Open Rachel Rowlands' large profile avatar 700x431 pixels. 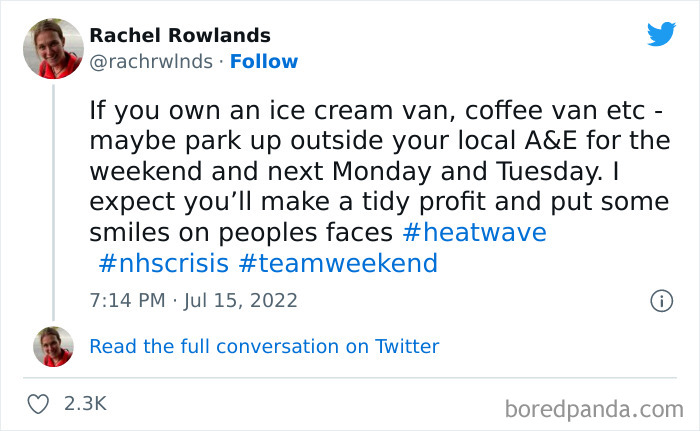pyautogui.click(x=53, y=47)
